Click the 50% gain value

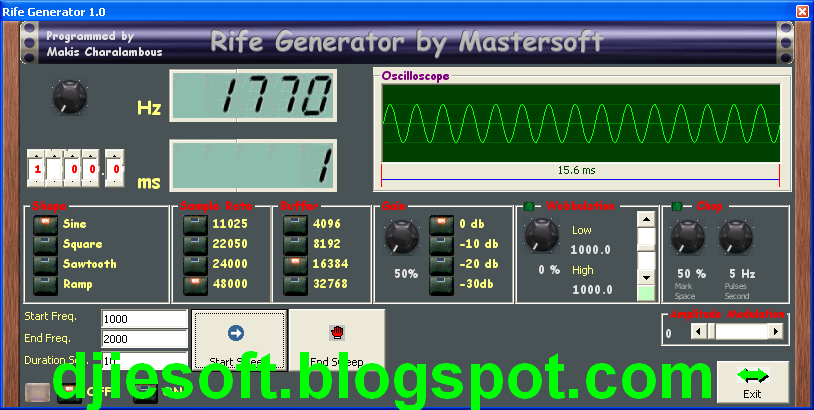pos(406,274)
